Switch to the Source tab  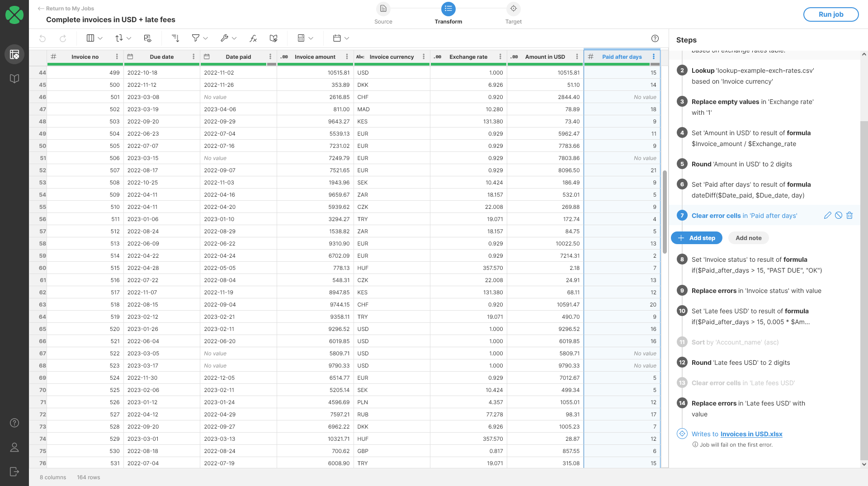point(383,13)
